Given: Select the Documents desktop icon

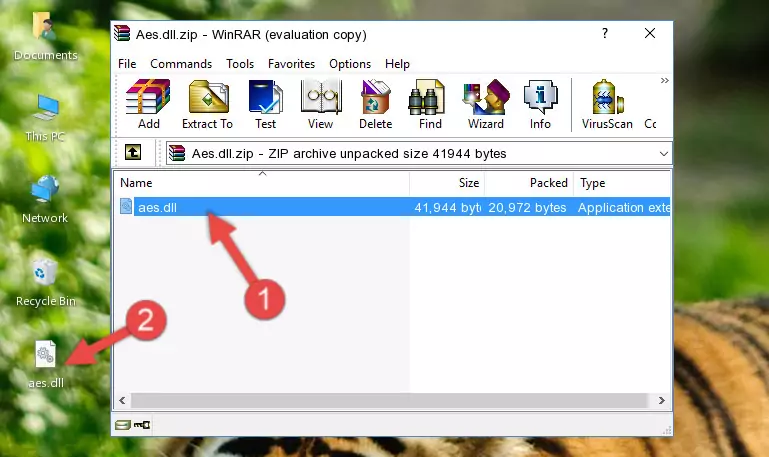Looking at the screenshot, I should [x=45, y=36].
